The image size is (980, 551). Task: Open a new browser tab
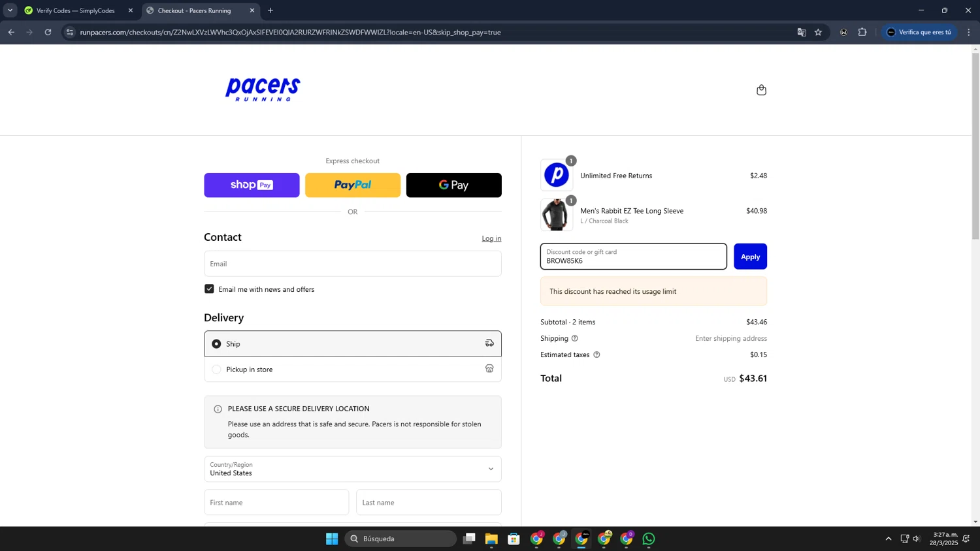tap(270, 10)
